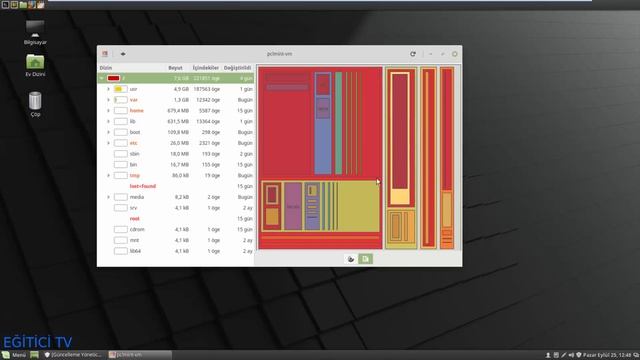
Task: Select the lib64 folder name
Action: (x=135, y=251)
